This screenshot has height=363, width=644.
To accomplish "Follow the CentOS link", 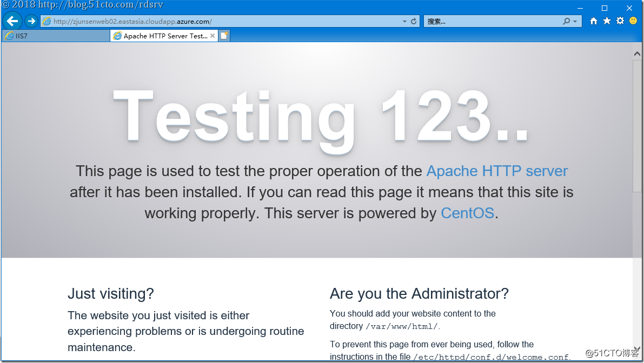I will (x=467, y=213).
